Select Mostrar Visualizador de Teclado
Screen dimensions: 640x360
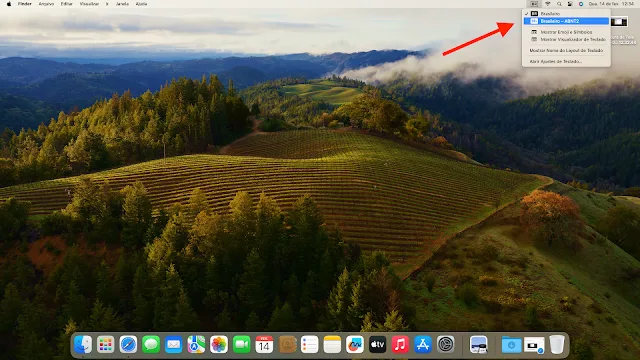pyautogui.click(x=566, y=39)
